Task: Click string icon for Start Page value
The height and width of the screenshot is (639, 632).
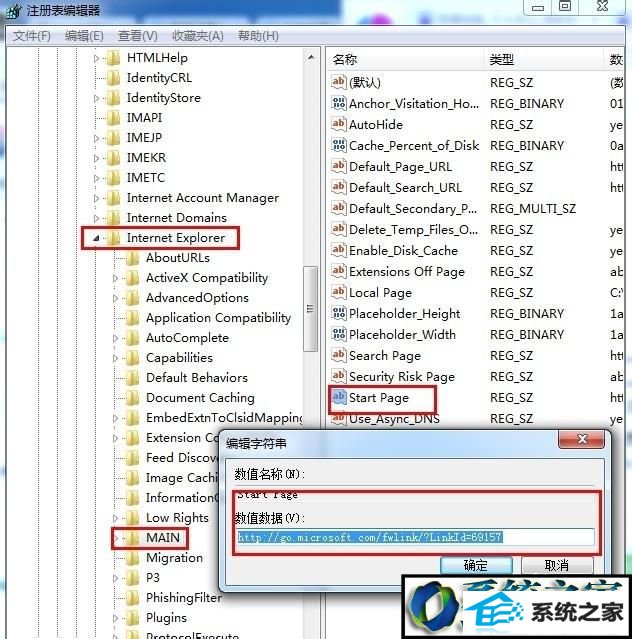Action: [339, 397]
